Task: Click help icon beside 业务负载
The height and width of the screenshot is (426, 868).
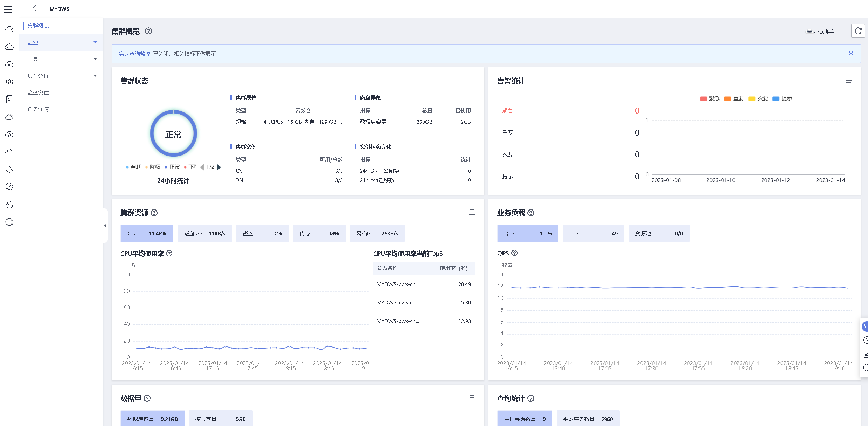Action: click(x=531, y=213)
